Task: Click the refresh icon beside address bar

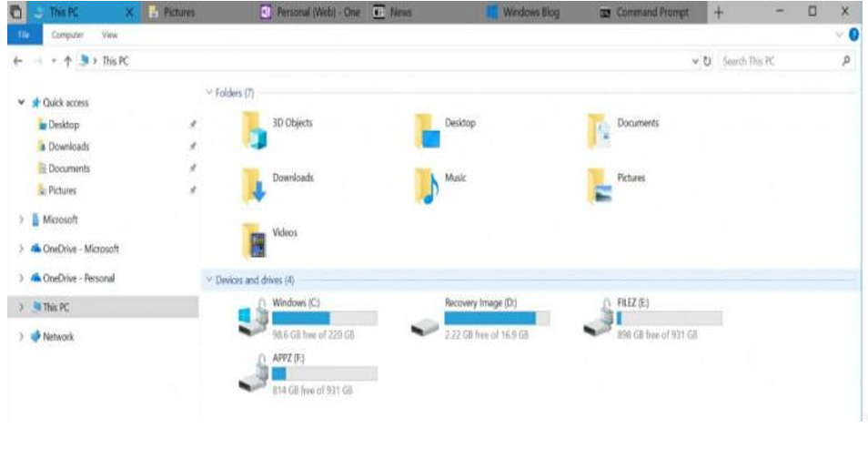Action: (707, 61)
